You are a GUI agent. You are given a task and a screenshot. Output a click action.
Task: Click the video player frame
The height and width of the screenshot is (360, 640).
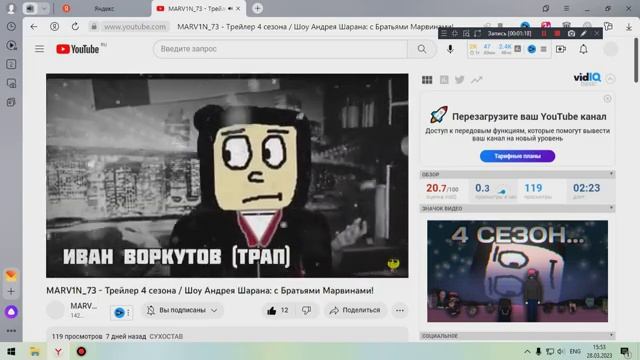227,176
